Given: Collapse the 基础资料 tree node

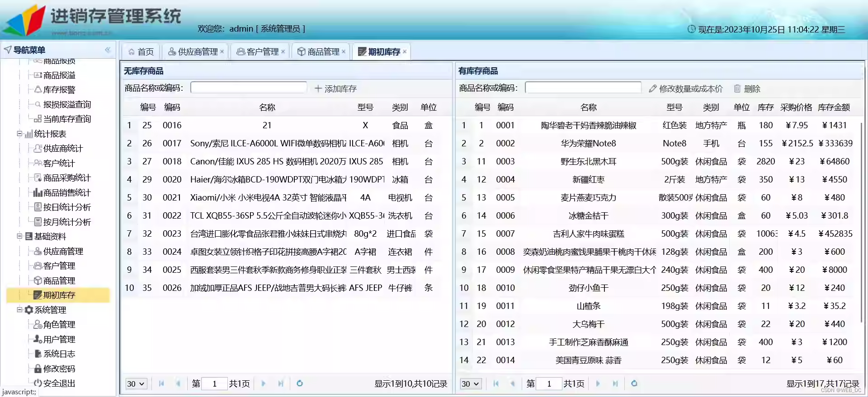Looking at the screenshot, I should [19, 236].
